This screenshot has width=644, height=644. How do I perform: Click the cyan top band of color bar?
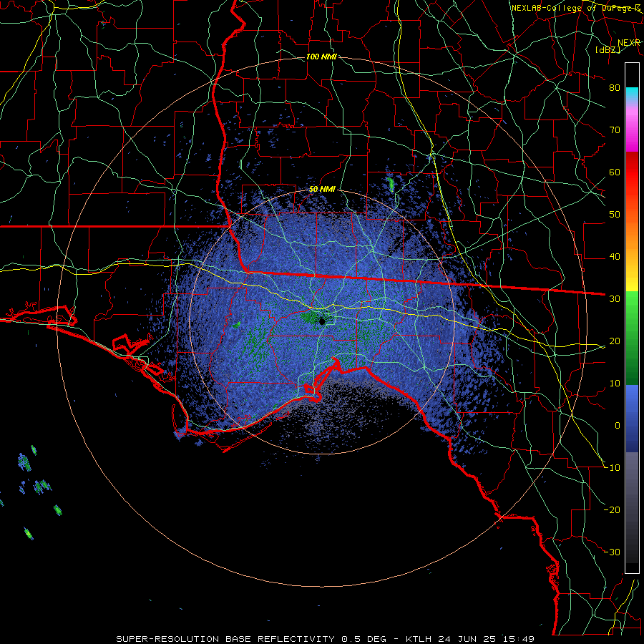click(x=632, y=94)
